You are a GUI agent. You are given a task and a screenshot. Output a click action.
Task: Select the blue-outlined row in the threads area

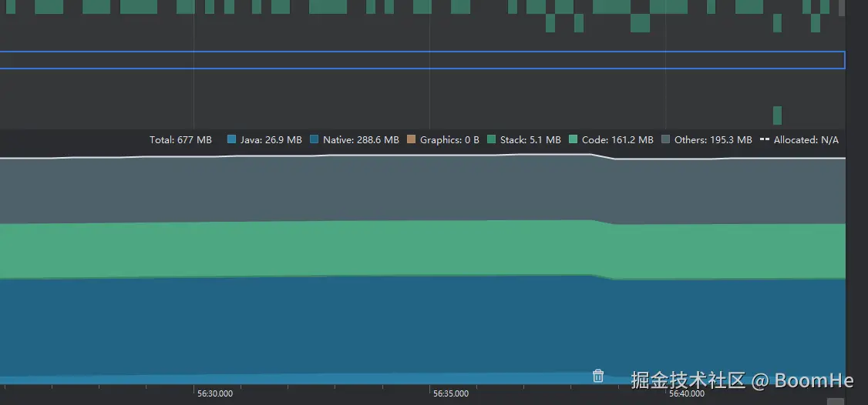422,60
